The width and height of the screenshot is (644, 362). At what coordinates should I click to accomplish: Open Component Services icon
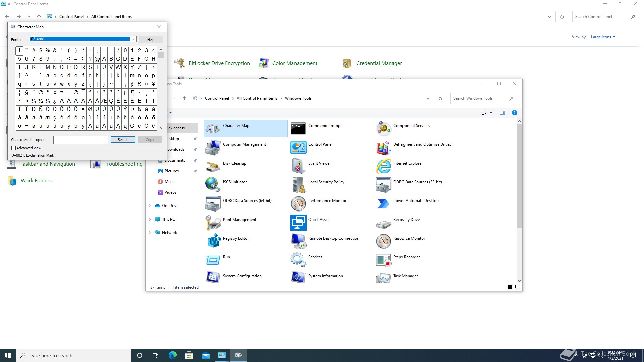(383, 128)
